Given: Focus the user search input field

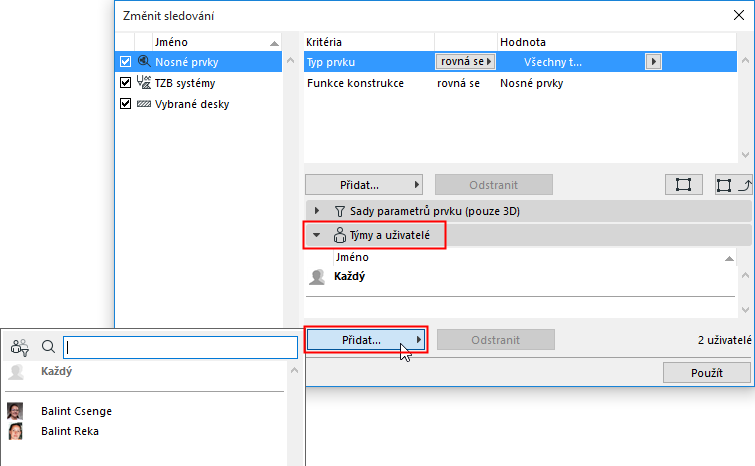Looking at the screenshot, I should pos(181,347).
